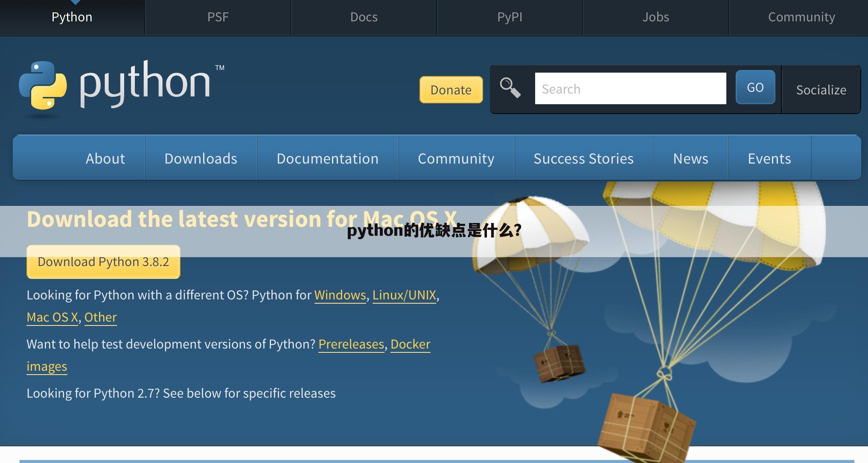This screenshot has width=868, height=463.
Task: Follow the Linux/UNIX download link
Action: pyautogui.click(x=404, y=295)
